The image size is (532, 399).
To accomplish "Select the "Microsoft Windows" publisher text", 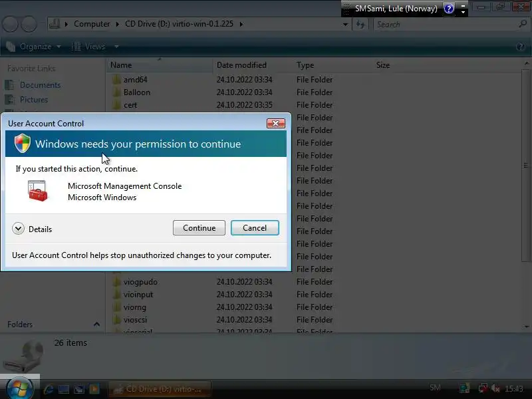I will (102, 197).
